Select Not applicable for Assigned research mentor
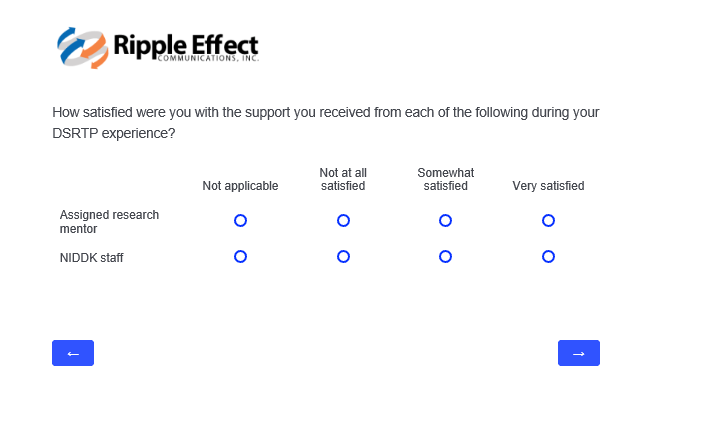The image size is (704, 440). [x=240, y=220]
